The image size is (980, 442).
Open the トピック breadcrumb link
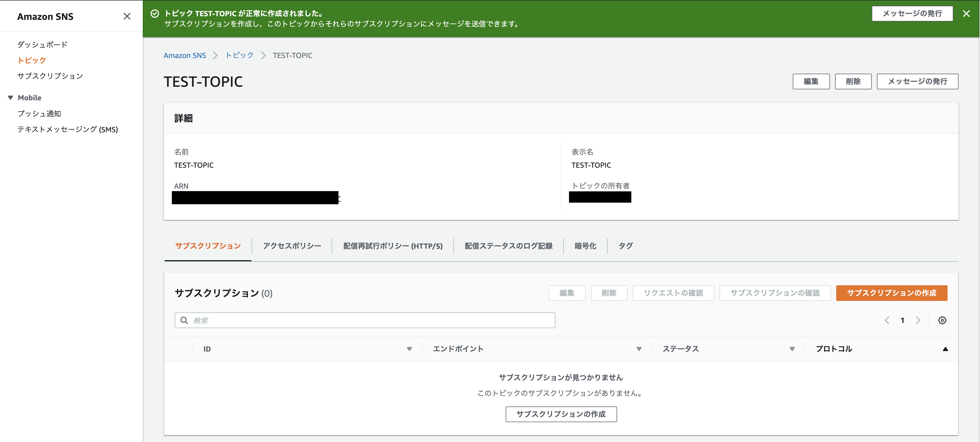click(239, 55)
